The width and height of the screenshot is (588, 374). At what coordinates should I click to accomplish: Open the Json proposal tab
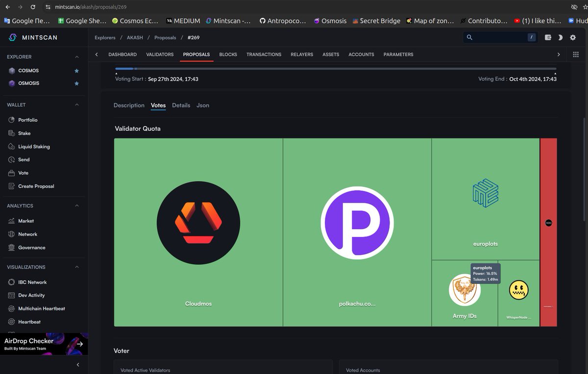pyautogui.click(x=203, y=105)
